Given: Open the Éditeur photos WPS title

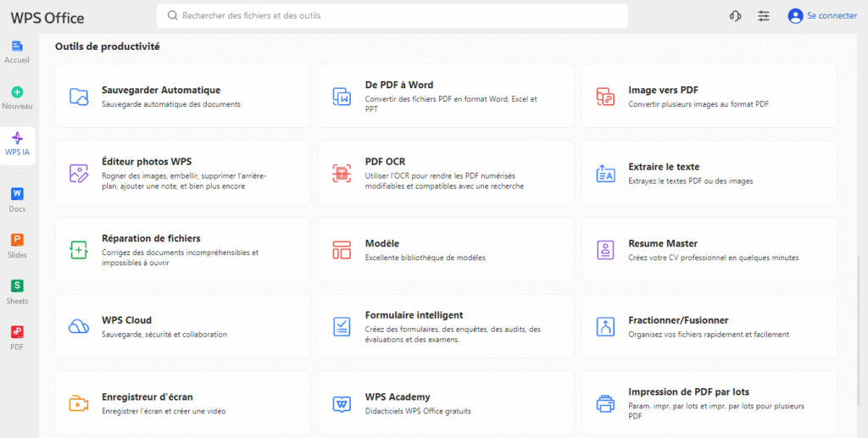Looking at the screenshot, I should point(147,162).
